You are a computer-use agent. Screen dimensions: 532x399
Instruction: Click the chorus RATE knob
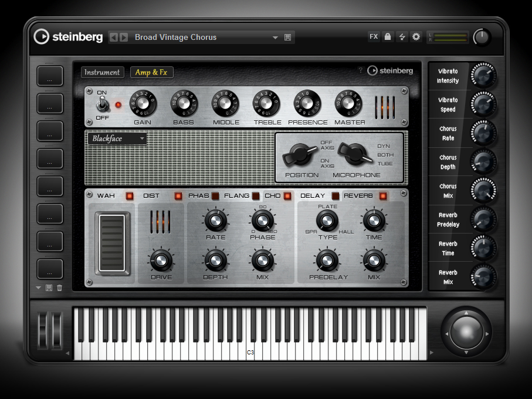click(x=216, y=221)
